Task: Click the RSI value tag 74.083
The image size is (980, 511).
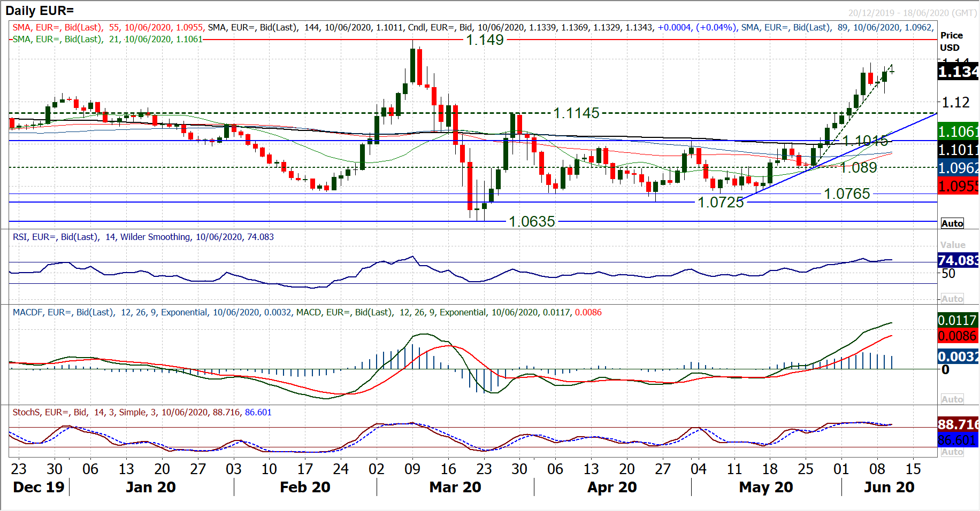Action: [958, 260]
